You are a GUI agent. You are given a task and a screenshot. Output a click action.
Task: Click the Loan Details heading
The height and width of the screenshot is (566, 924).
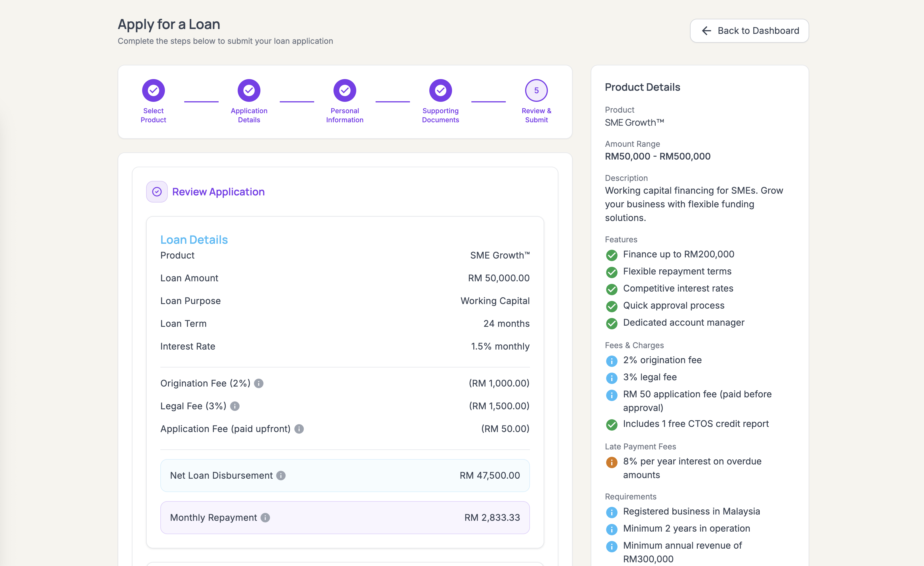pos(194,240)
